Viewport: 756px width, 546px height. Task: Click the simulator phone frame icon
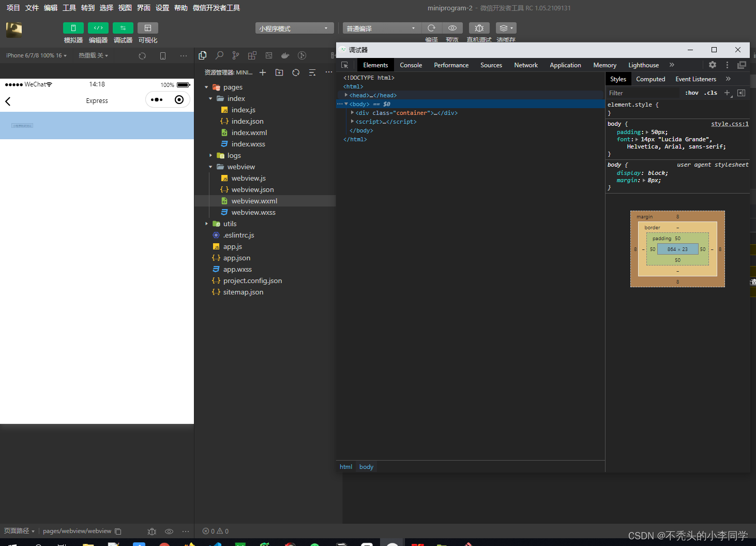pos(163,56)
